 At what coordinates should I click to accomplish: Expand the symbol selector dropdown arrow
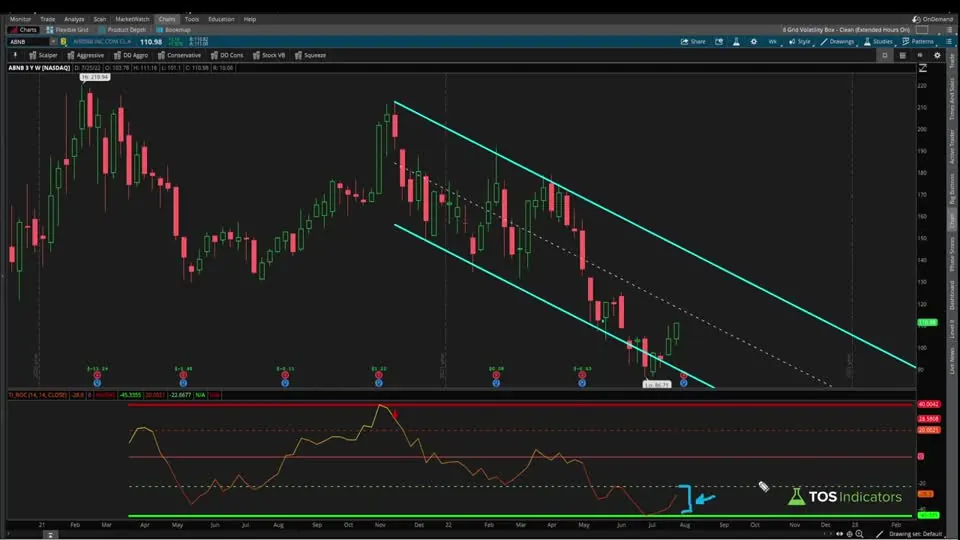(x=53, y=42)
